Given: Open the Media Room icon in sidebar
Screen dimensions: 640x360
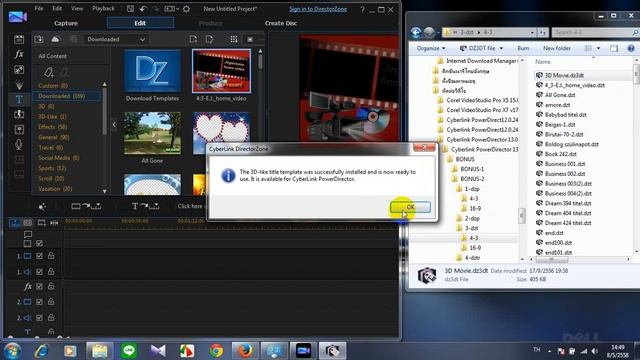Looking at the screenshot, I should [x=19, y=40].
